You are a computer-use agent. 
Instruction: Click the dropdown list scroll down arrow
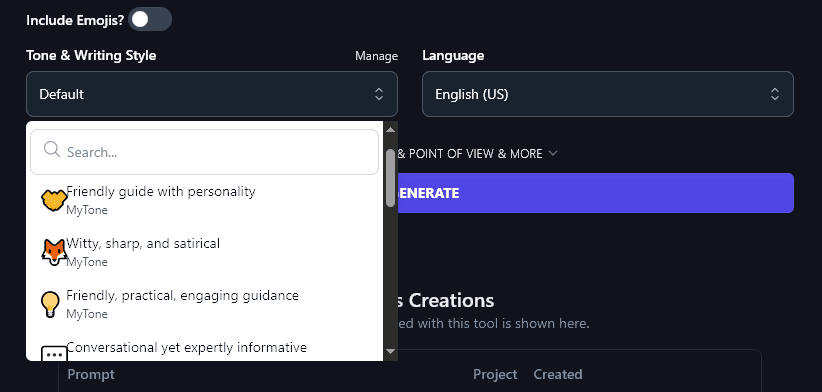pos(391,351)
